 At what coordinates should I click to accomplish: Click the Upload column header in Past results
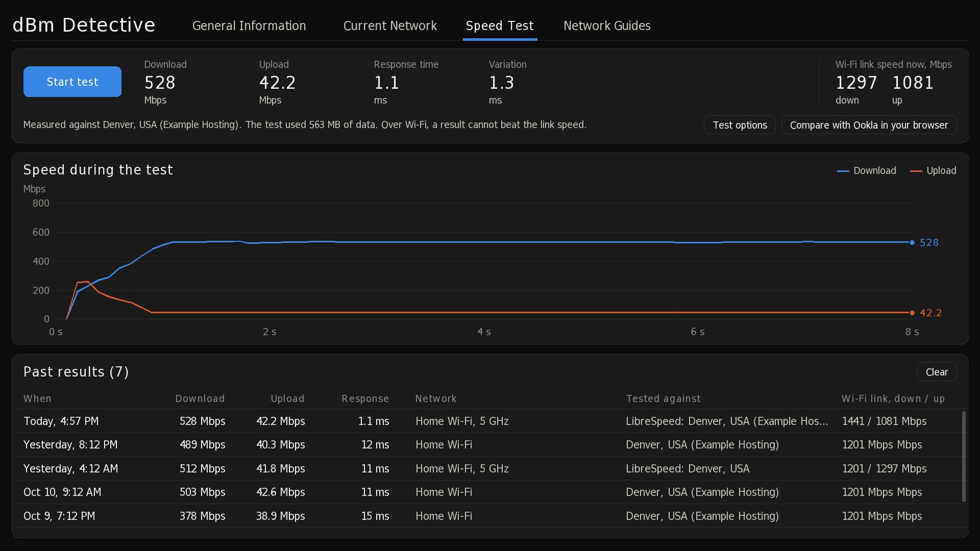tap(287, 398)
